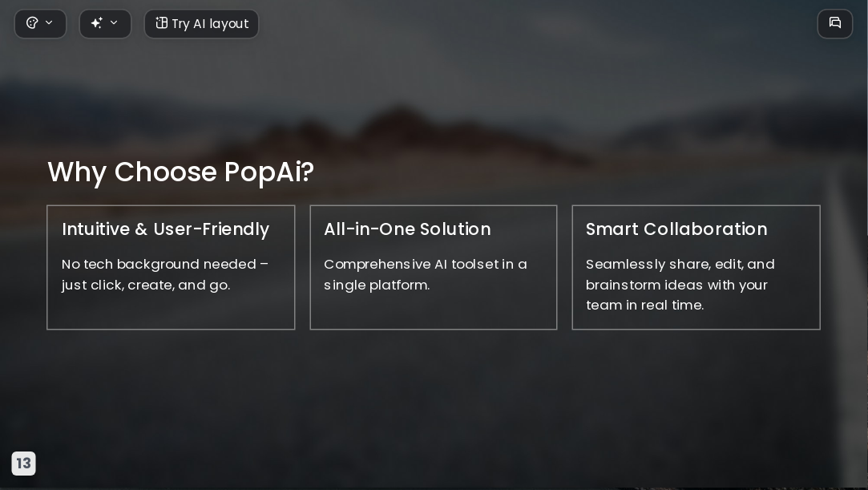The width and height of the screenshot is (868, 490).
Task: Select the 'Smart Collaboration' heading
Action: 676,229
